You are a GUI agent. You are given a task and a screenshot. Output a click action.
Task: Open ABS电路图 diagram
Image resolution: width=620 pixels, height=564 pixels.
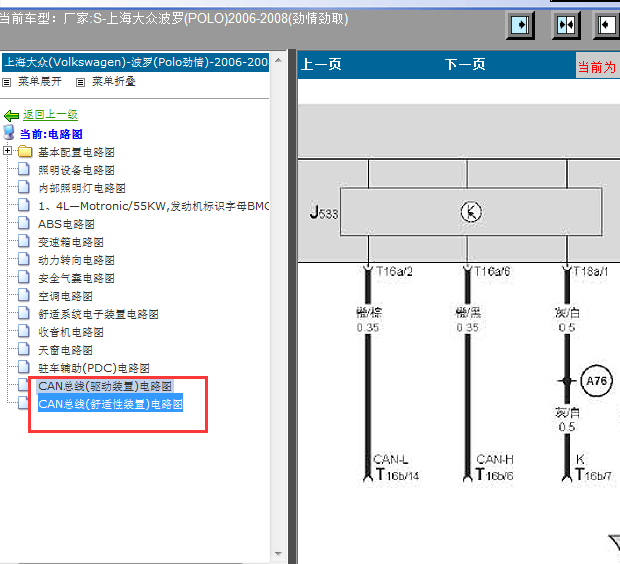pyautogui.click(x=66, y=224)
